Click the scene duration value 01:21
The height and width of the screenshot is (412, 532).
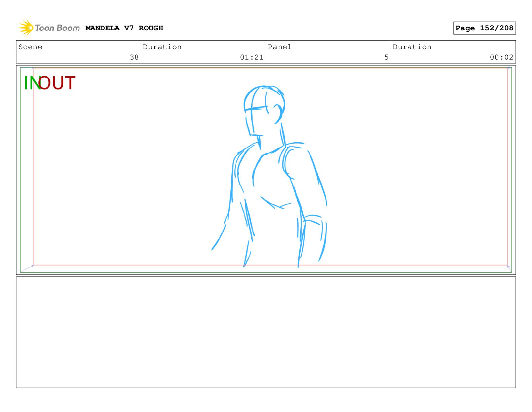point(252,57)
